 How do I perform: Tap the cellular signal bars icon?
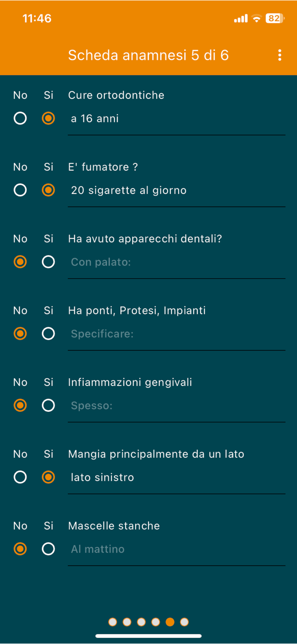tap(241, 18)
